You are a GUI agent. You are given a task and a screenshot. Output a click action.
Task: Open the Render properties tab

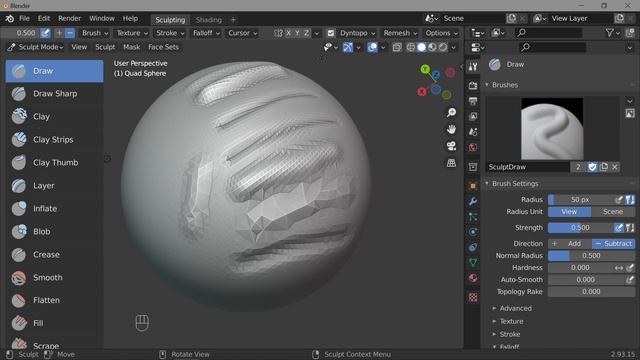click(x=473, y=86)
